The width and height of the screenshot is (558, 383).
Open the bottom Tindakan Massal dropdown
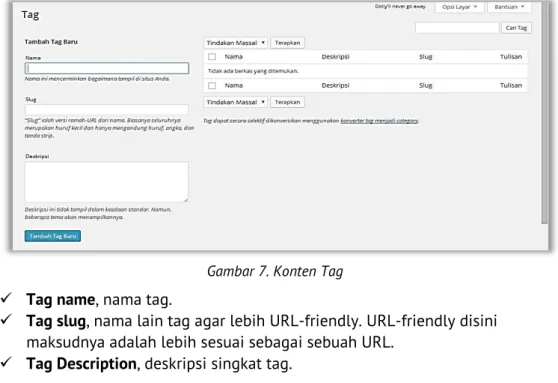pyautogui.click(x=236, y=102)
